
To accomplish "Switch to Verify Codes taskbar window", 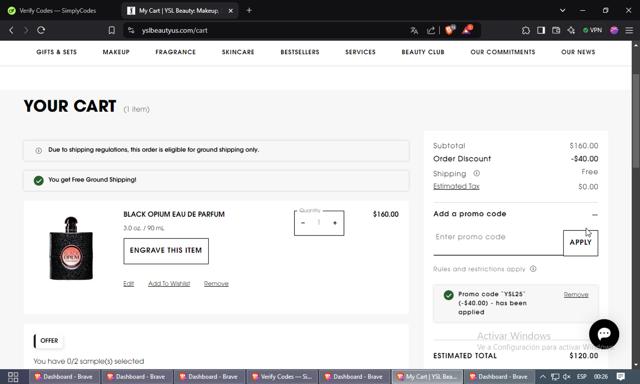I will point(281,377).
